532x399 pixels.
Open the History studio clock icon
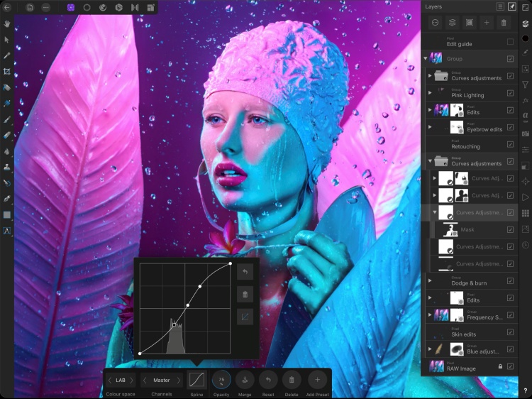click(525, 245)
